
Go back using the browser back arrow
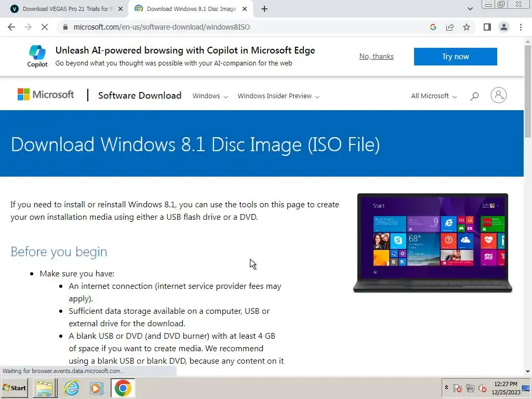11,27
